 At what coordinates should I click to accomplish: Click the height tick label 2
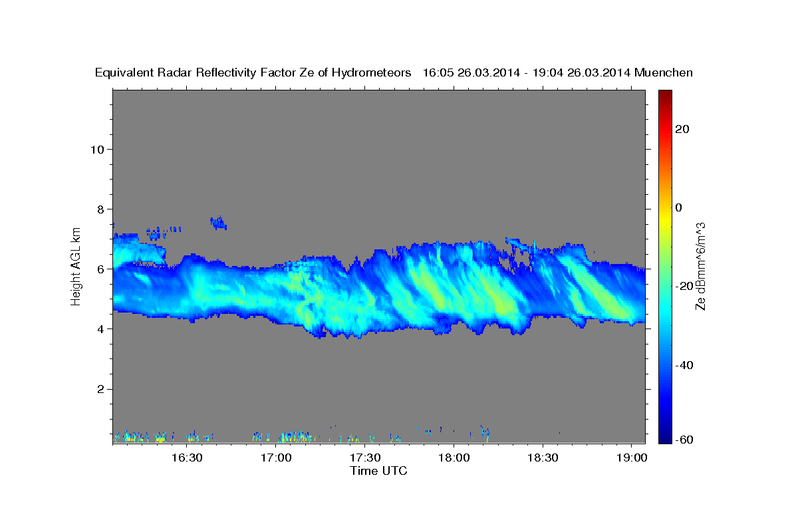pos(100,388)
